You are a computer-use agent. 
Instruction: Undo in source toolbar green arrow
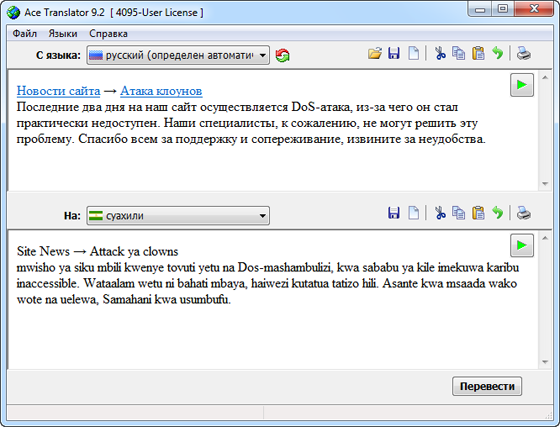click(x=498, y=54)
